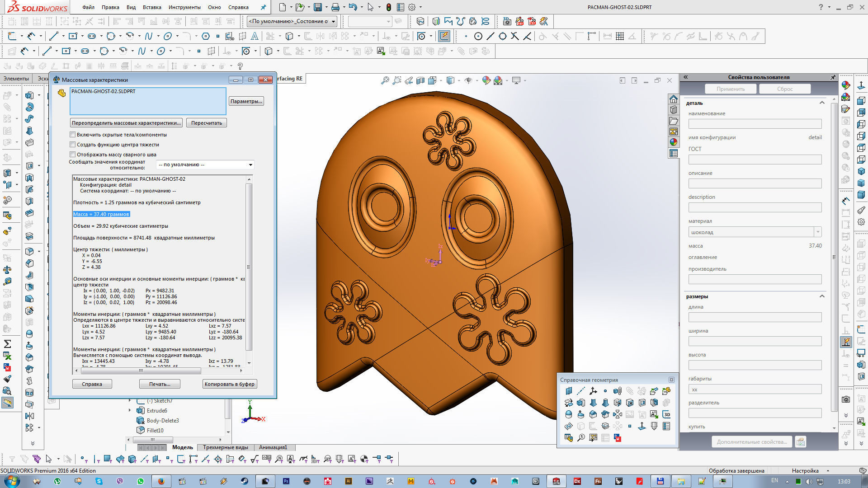Collapse the 'деталь' section chevron
The height and width of the screenshot is (488, 868).
point(822,103)
